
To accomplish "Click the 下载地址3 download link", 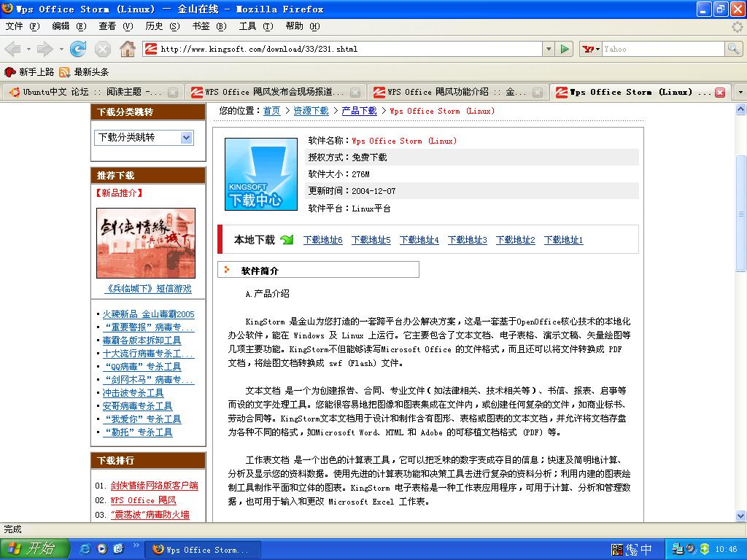I will tap(468, 240).
